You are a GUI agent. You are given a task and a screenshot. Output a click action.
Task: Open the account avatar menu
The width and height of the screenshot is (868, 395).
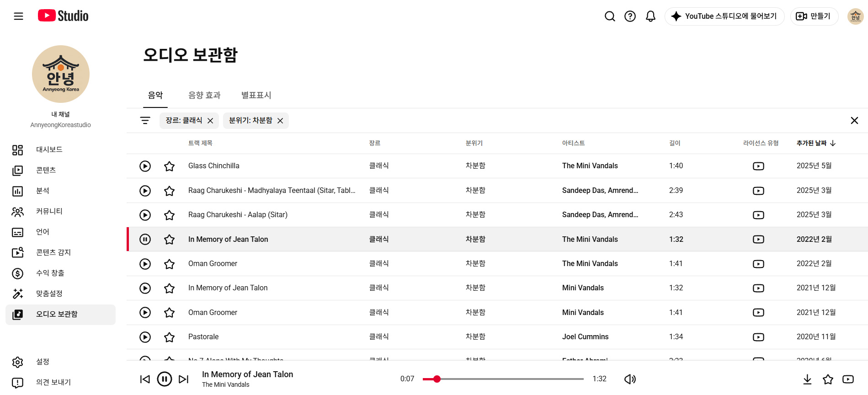(855, 16)
